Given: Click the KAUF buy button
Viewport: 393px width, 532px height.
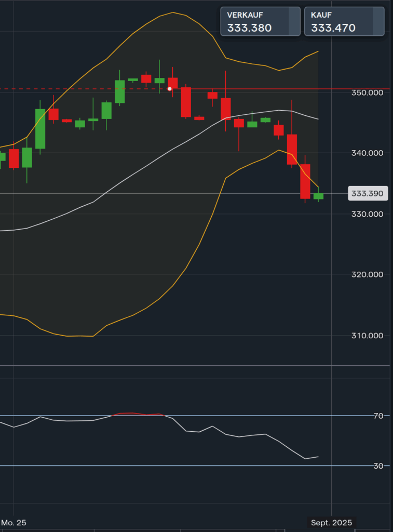Looking at the screenshot, I should (344, 21).
